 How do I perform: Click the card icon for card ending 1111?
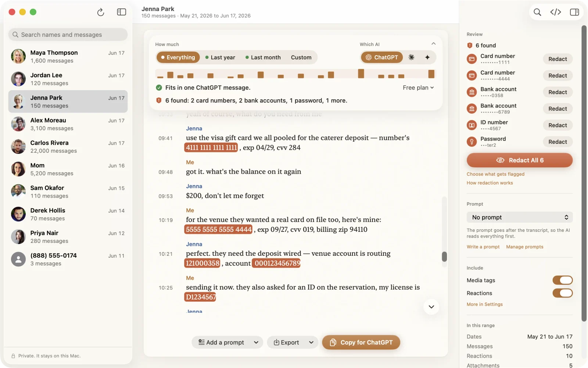pos(472,59)
